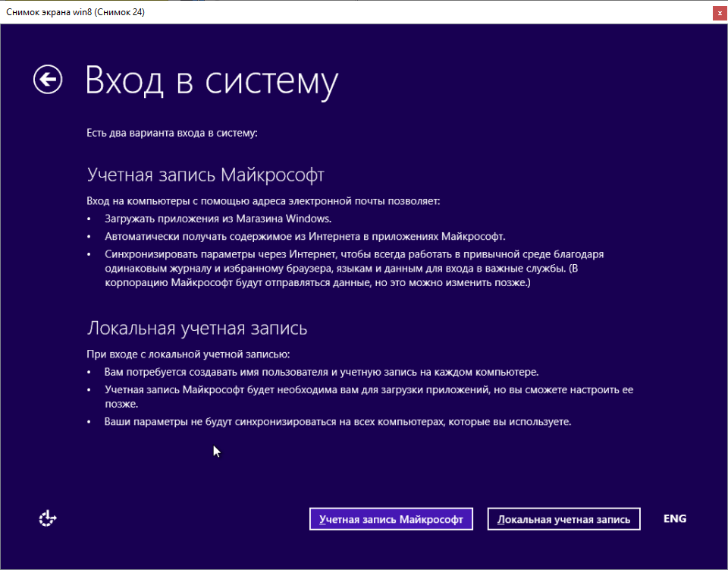Click bullet Ваши параметры не будут синхронизироваться
Screen dimensions: 728x570
pos(337,422)
